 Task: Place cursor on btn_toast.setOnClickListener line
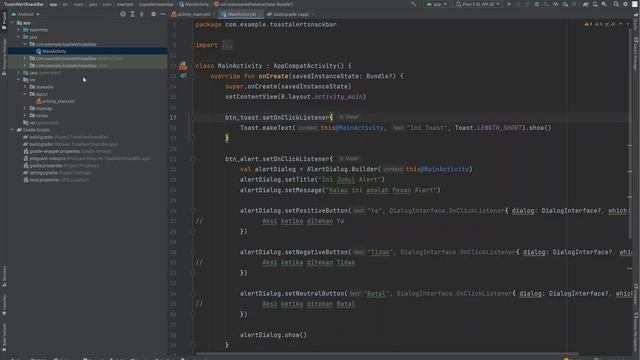[x=279, y=118]
